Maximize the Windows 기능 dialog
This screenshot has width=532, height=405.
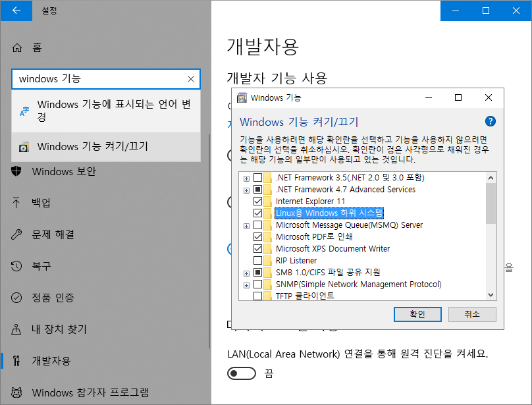coord(458,97)
